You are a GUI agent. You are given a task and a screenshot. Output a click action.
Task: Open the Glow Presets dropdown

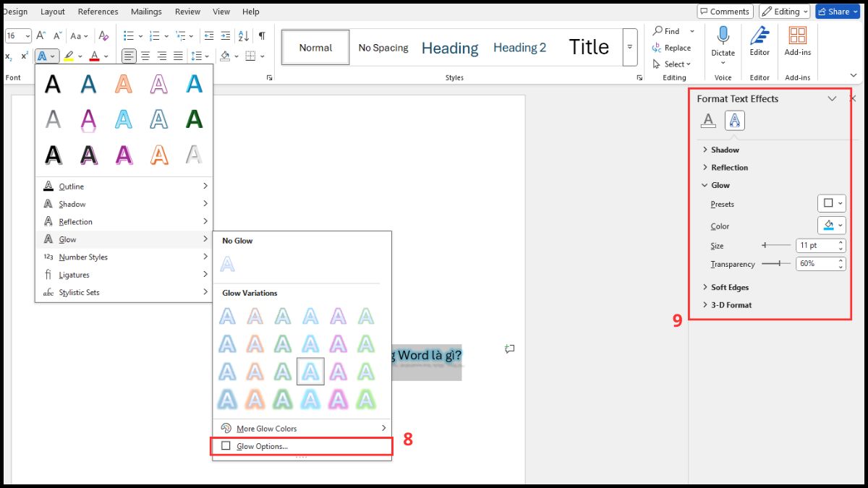point(831,204)
